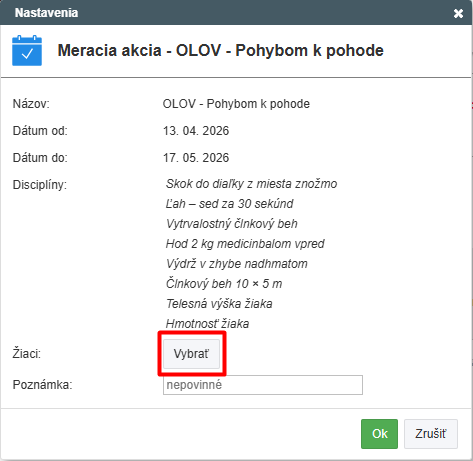The width and height of the screenshot is (473, 461).
Task: Select discipline Hmotnosť žiaka
Action: (207, 324)
